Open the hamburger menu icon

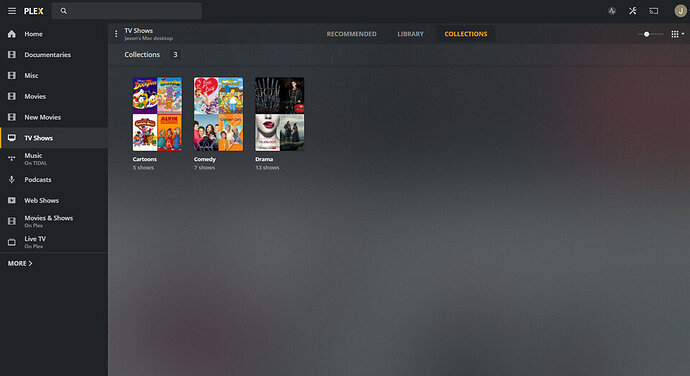12,11
